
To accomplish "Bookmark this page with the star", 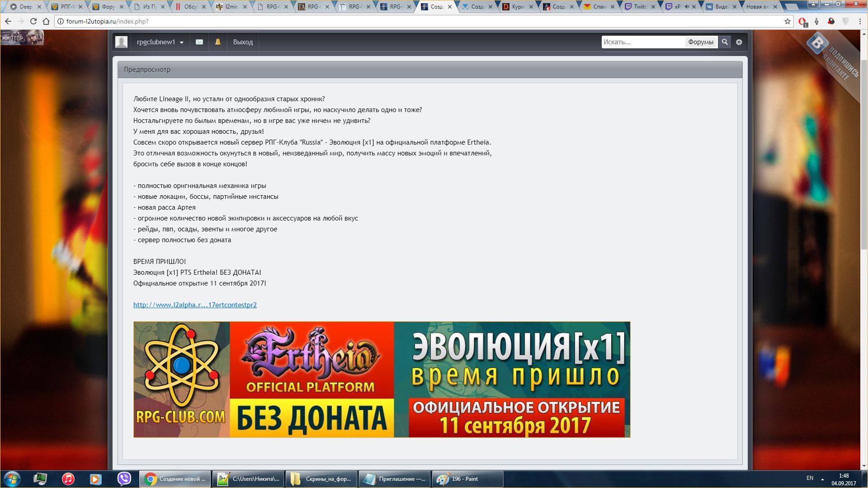I will click(788, 21).
